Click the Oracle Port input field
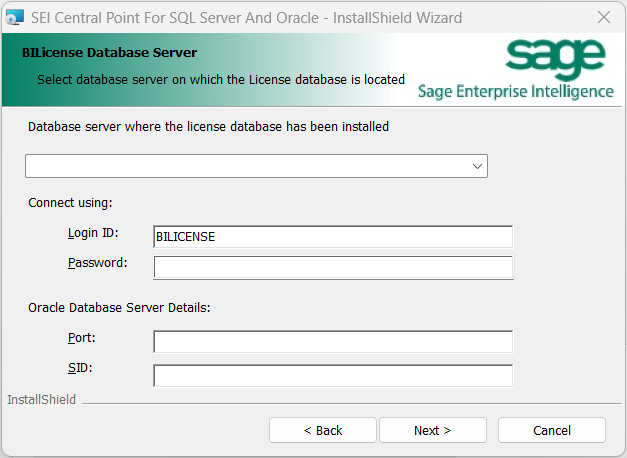Viewport: 627px width, 458px height. 333,342
